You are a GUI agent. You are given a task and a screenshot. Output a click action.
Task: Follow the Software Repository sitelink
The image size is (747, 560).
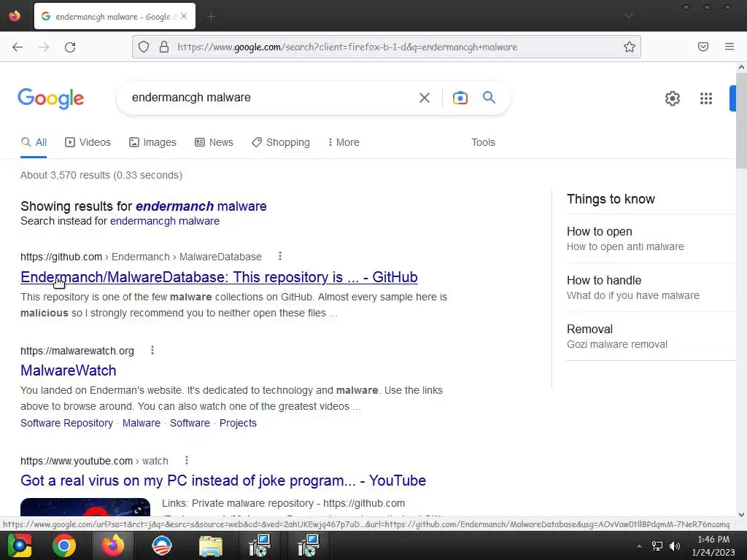tap(66, 423)
